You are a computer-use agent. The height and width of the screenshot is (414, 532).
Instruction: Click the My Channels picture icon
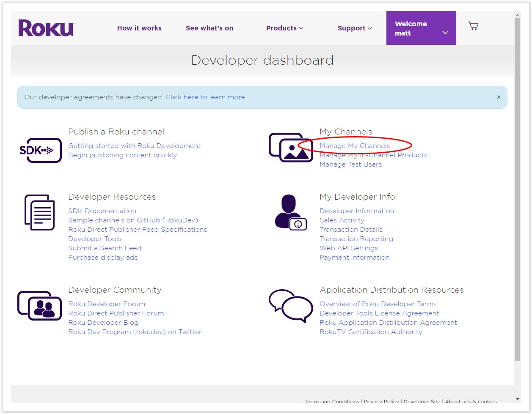point(291,148)
